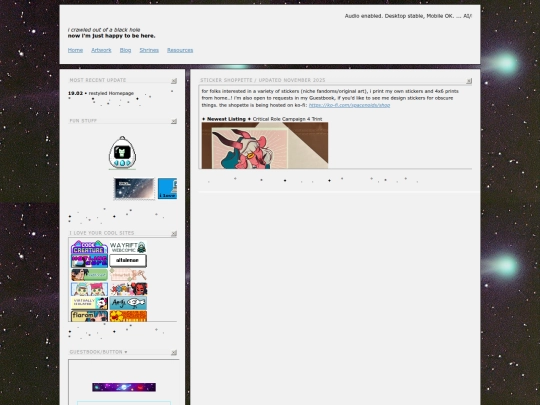Open the Wayrift Webcomic site button
The height and width of the screenshot is (405, 540).
click(128, 247)
